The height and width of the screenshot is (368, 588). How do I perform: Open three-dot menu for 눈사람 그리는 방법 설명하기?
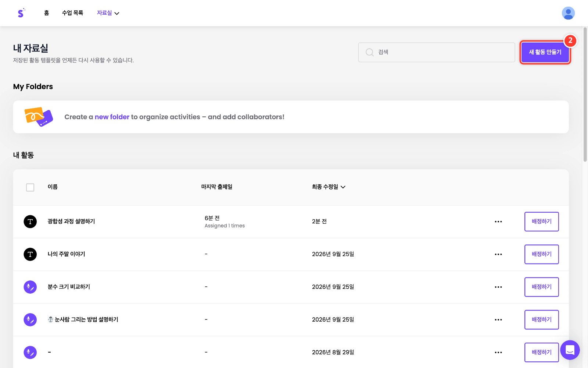[x=498, y=320]
